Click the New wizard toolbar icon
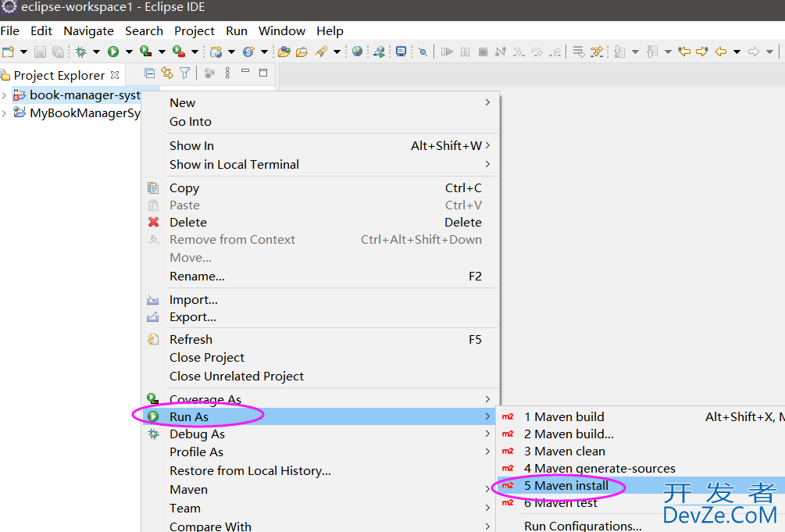The height and width of the screenshot is (532, 785). pos(8,52)
